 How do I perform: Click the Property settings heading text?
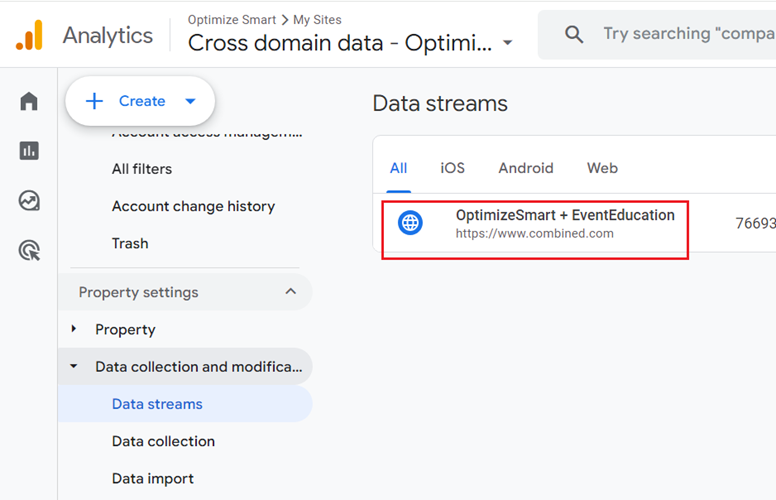138,293
